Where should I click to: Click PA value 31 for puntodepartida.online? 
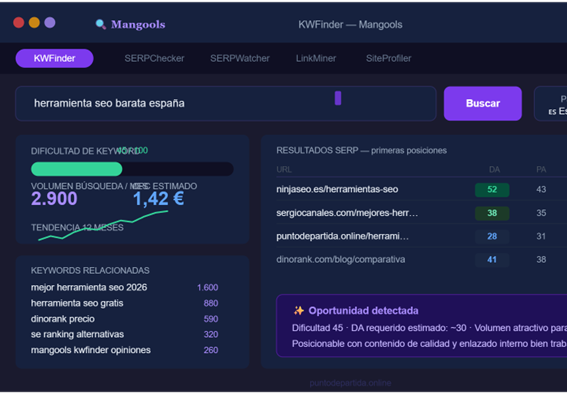pos(541,236)
